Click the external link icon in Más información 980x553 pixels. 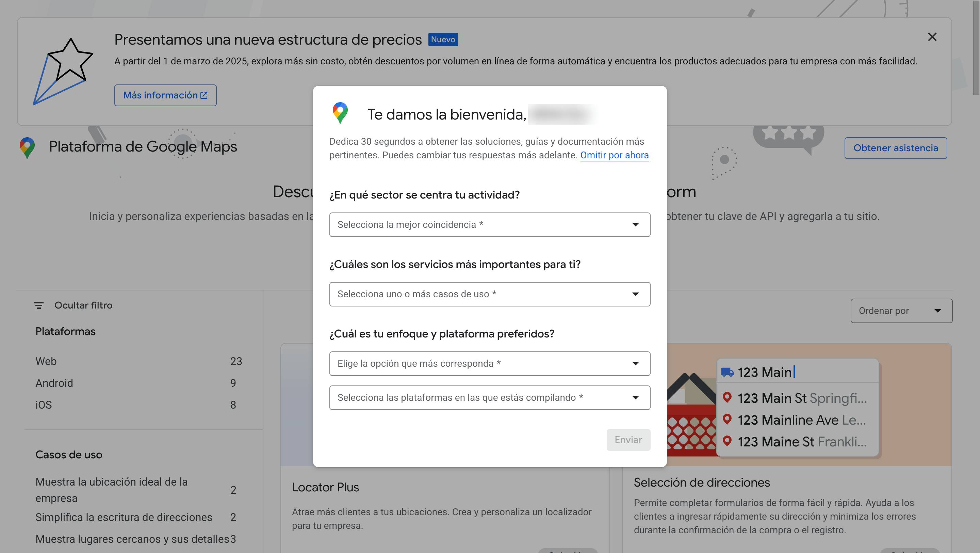204,95
